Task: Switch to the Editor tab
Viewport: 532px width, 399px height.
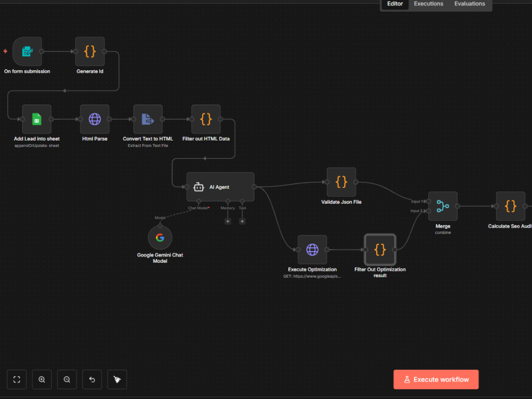Action: pyautogui.click(x=395, y=4)
